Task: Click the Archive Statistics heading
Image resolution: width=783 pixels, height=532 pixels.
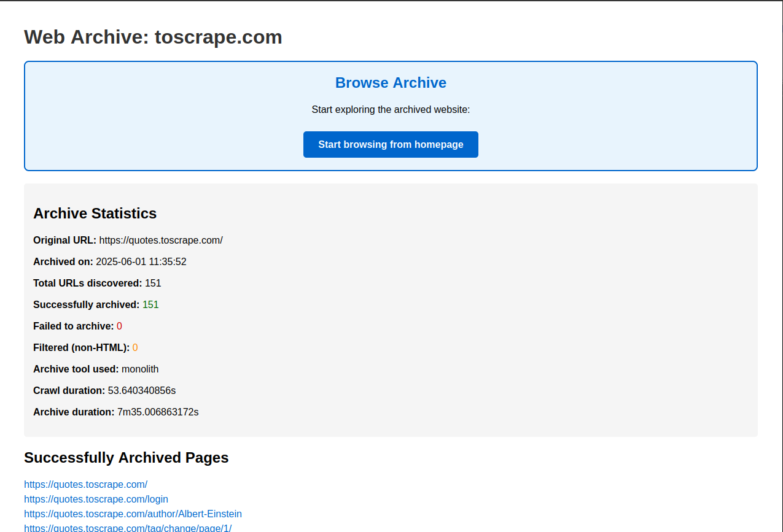Action: [x=95, y=213]
